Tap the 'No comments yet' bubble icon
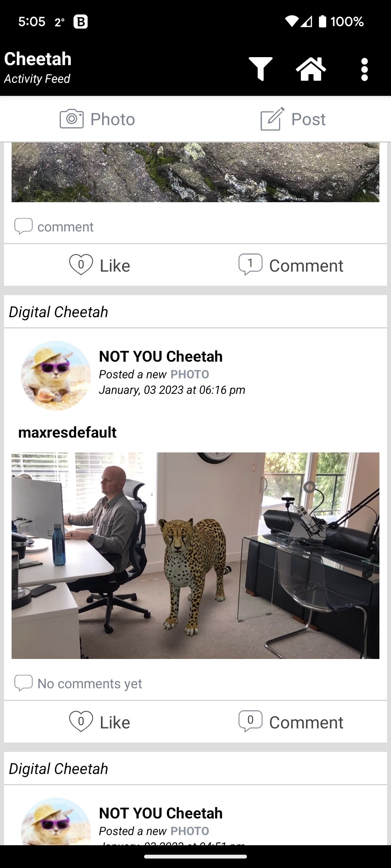The height and width of the screenshot is (868, 391). (24, 683)
